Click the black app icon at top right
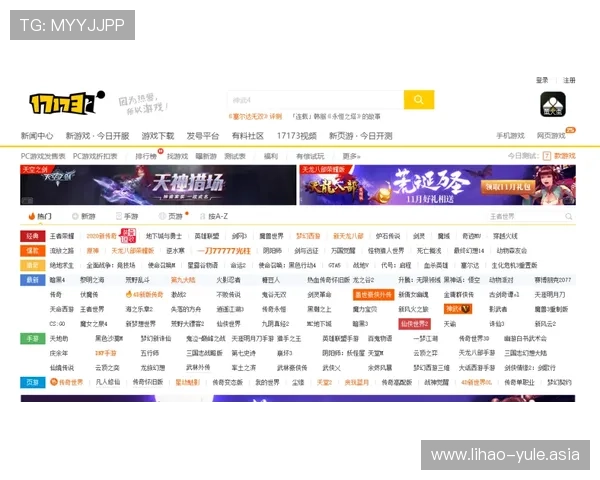The width and height of the screenshot is (600, 480). pyautogui.click(x=553, y=104)
